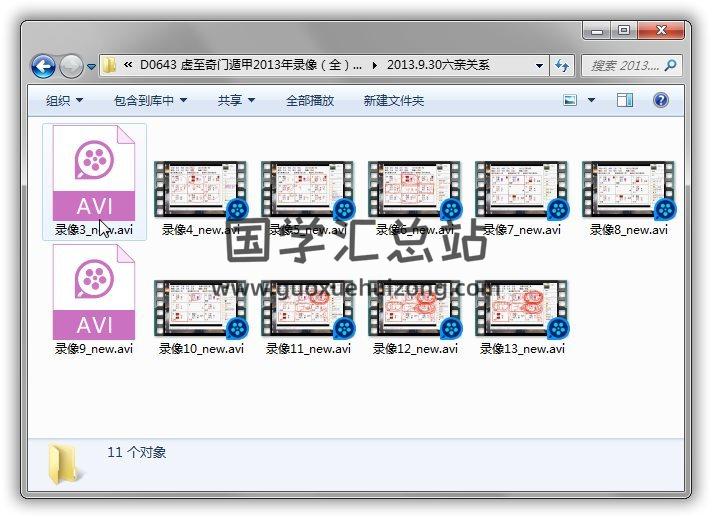
Task: Click the Back navigation arrow button
Action: click(x=44, y=66)
